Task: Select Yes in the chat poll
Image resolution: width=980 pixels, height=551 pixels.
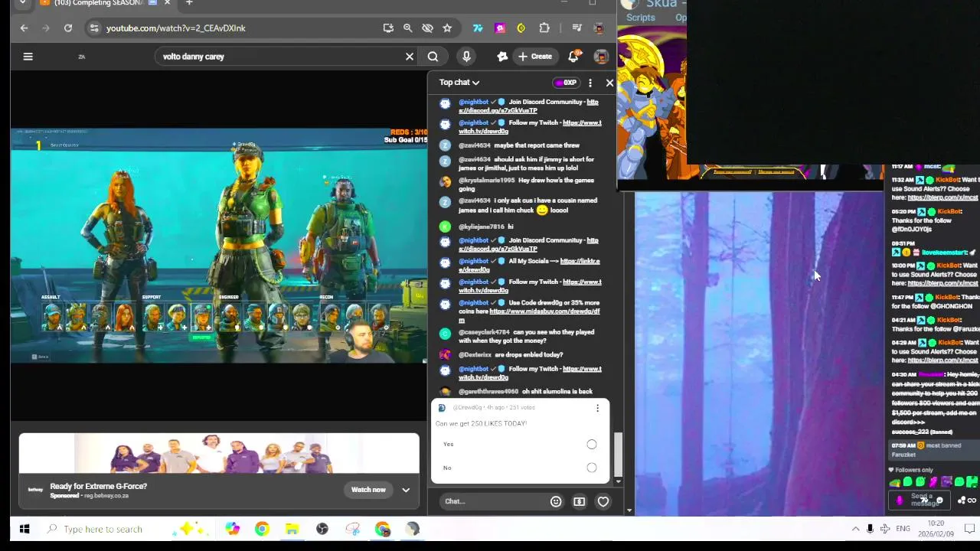Action: 592,445
